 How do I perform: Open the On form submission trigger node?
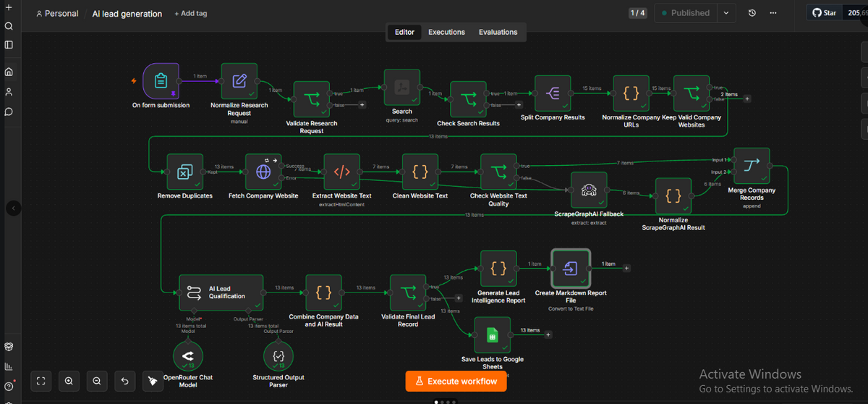click(161, 81)
